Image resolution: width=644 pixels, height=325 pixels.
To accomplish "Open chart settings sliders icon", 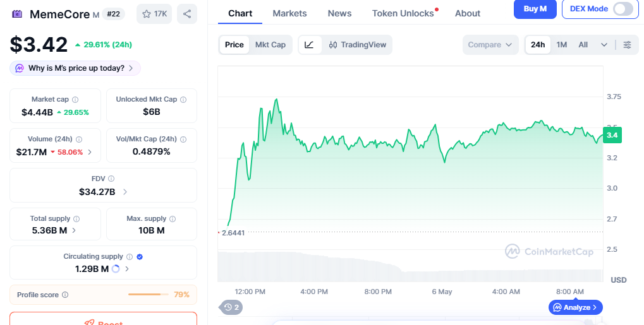I will [627, 45].
